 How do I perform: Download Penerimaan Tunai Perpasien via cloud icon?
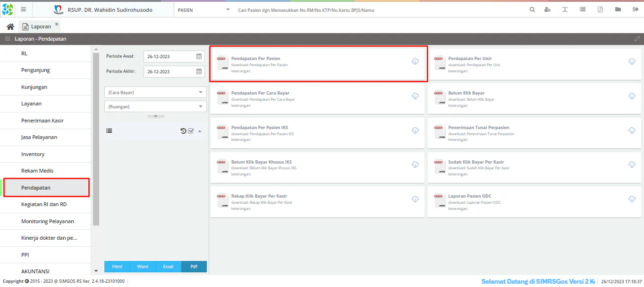pyautogui.click(x=632, y=130)
